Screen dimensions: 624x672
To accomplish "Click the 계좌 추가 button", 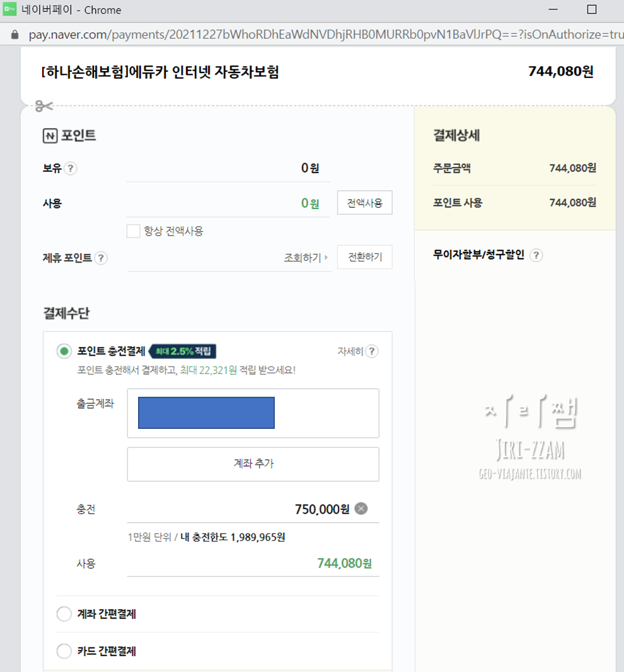I will 253,464.
